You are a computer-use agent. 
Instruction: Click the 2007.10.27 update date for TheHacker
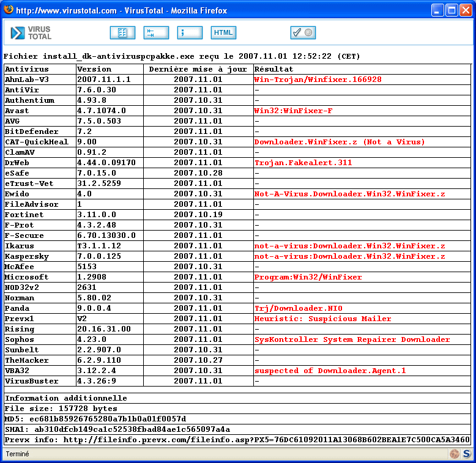pos(198,360)
